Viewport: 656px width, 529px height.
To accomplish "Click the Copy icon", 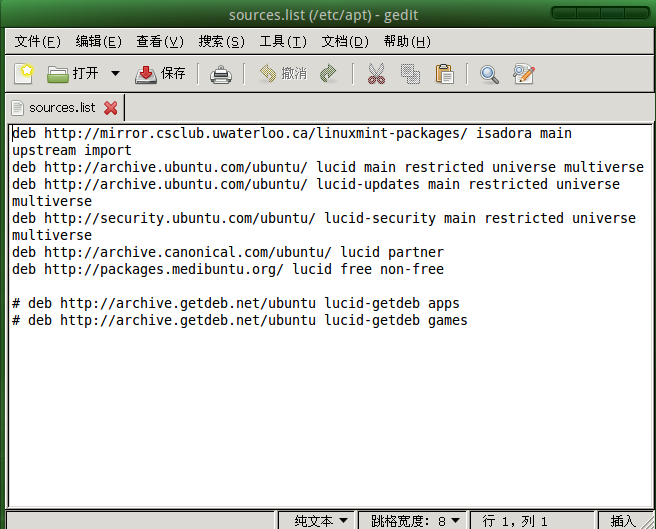I will click(410, 74).
